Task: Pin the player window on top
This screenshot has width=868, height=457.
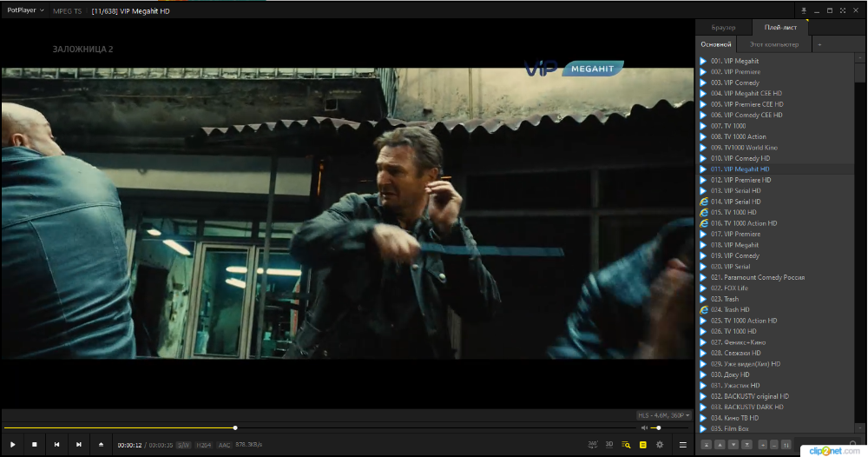Action: [x=804, y=10]
